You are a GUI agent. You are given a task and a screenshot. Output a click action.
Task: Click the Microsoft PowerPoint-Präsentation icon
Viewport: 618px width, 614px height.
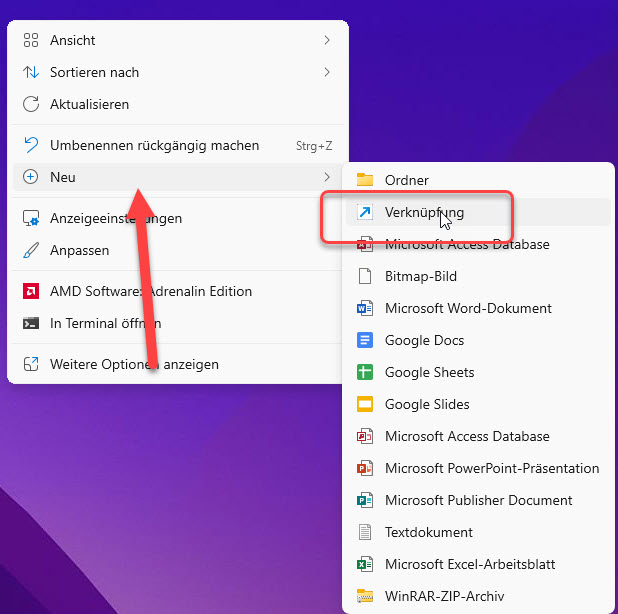click(x=365, y=468)
